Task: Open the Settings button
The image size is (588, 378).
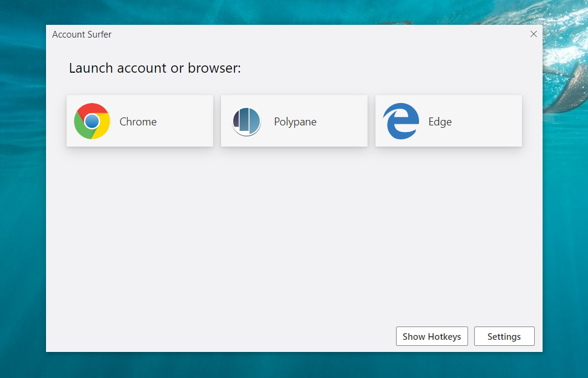Action: tap(504, 336)
